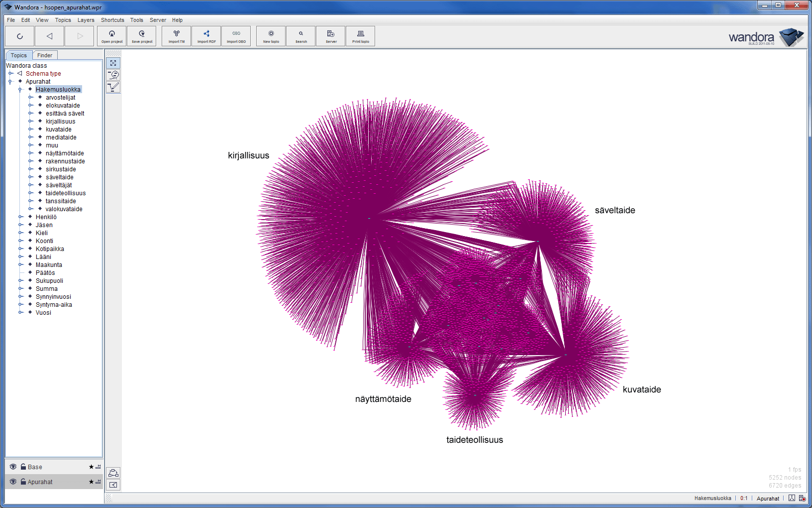Click the server status icon in status bar
812x508 pixels.
pos(802,498)
